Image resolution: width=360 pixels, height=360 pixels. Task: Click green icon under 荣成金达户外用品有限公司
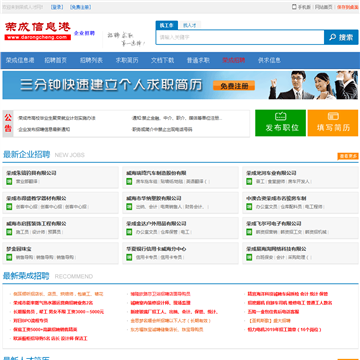click(129, 232)
